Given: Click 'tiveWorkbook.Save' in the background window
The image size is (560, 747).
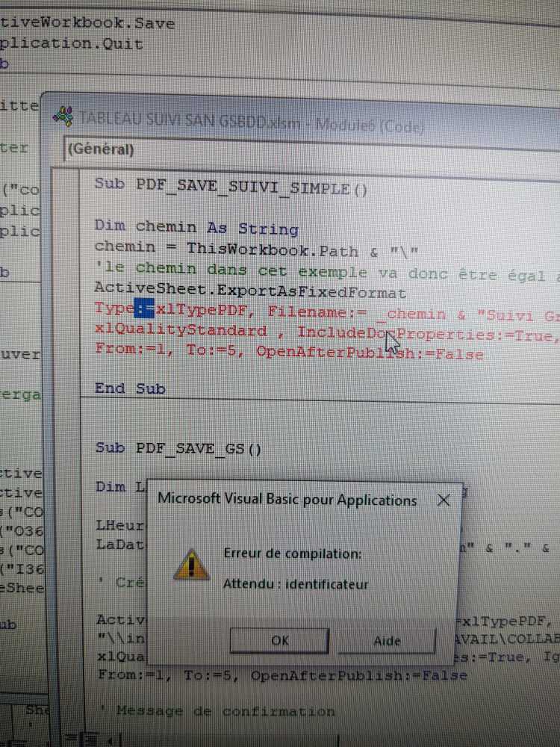Looking at the screenshot, I should tap(87, 23).
